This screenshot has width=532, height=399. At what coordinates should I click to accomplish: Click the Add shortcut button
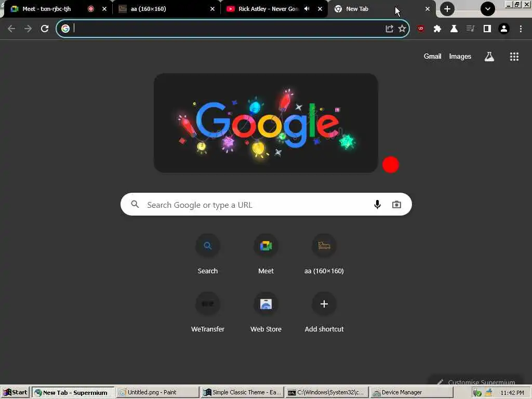324,312
